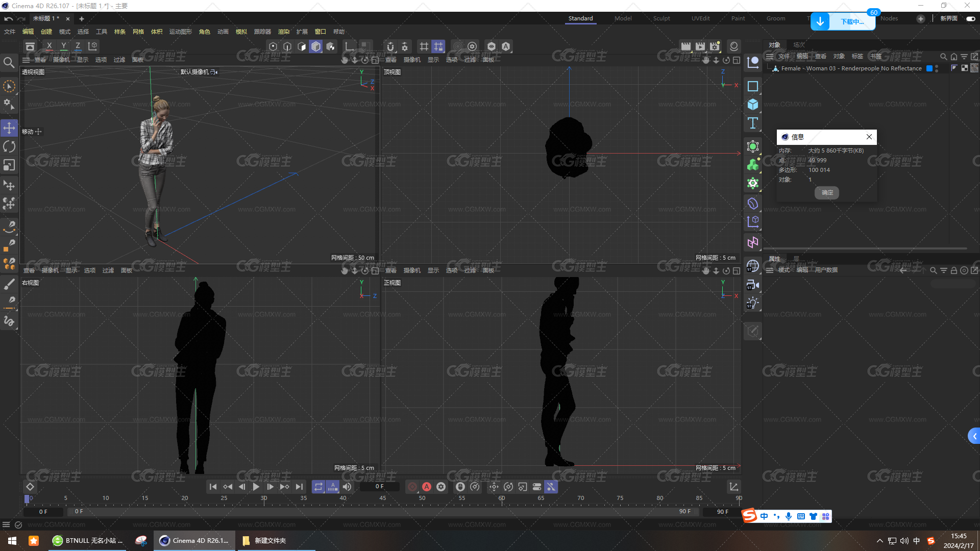Click the 下载中... download button
This screenshot has width=980, height=551.
(x=843, y=21)
